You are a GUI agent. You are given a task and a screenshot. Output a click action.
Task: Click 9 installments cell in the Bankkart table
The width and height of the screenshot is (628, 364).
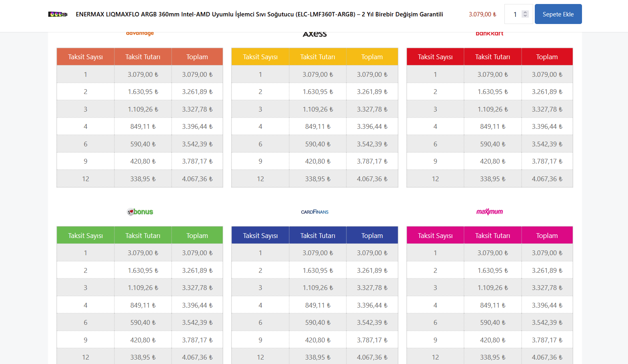(x=435, y=161)
